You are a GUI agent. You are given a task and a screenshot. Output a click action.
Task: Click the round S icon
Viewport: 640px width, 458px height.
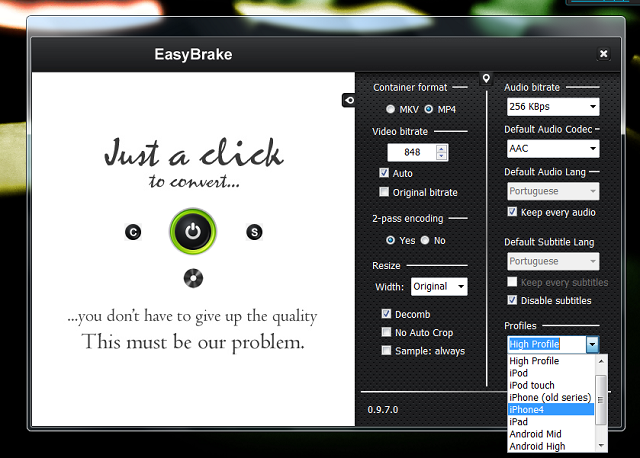(254, 232)
